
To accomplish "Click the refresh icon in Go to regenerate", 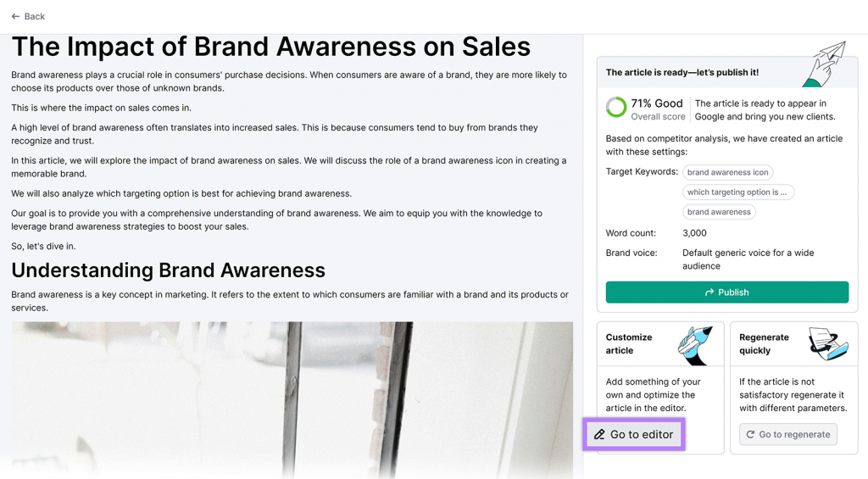I will point(750,435).
